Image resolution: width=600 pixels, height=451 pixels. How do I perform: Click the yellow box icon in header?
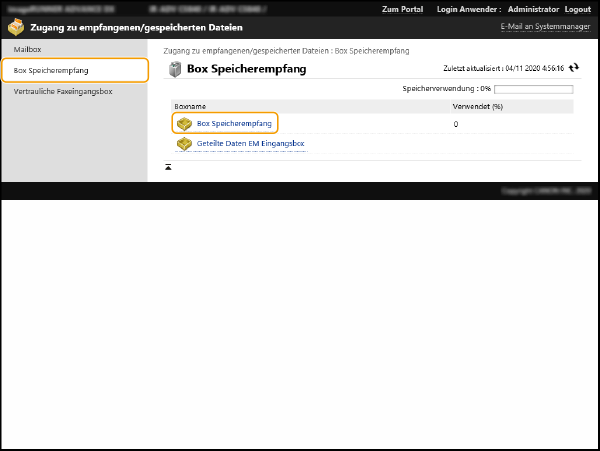tap(16, 28)
